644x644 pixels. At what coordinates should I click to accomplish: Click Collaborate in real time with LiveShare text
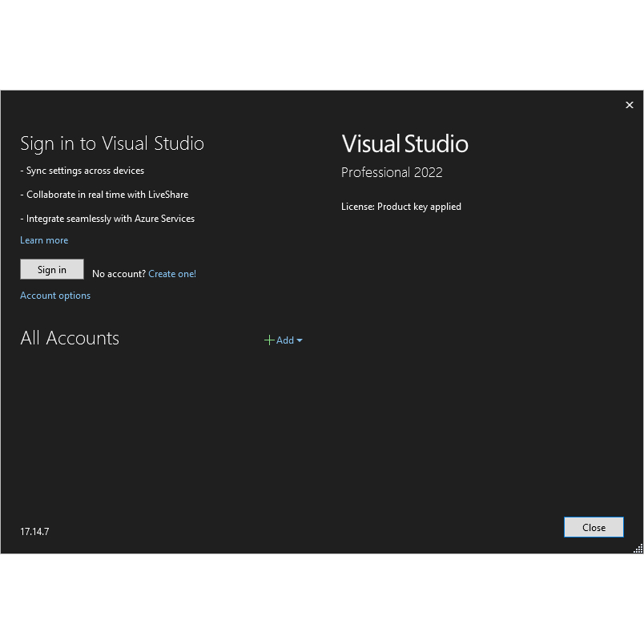click(x=104, y=195)
